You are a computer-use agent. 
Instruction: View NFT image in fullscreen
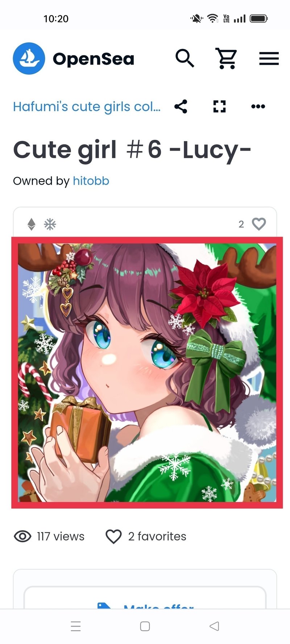point(219,106)
